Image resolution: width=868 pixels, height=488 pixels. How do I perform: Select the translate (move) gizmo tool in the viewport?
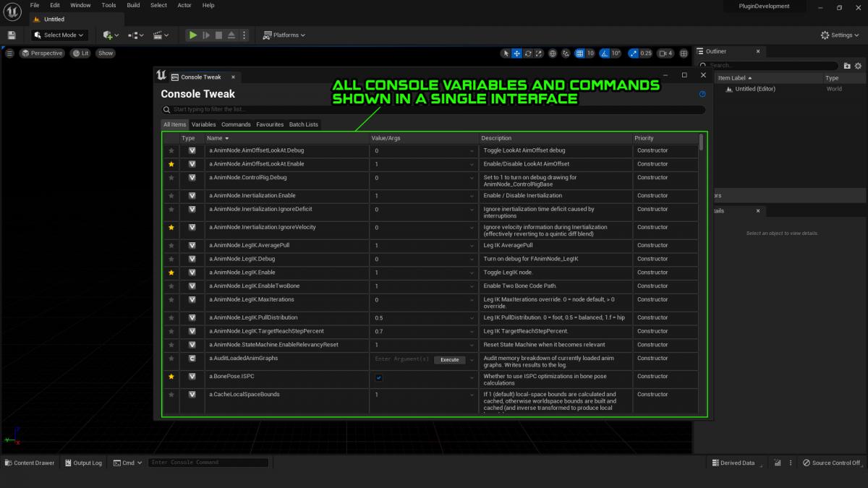pos(516,53)
